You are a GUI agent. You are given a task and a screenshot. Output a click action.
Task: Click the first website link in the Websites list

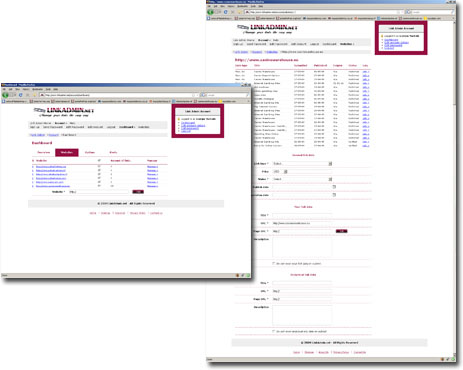coord(51,166)
